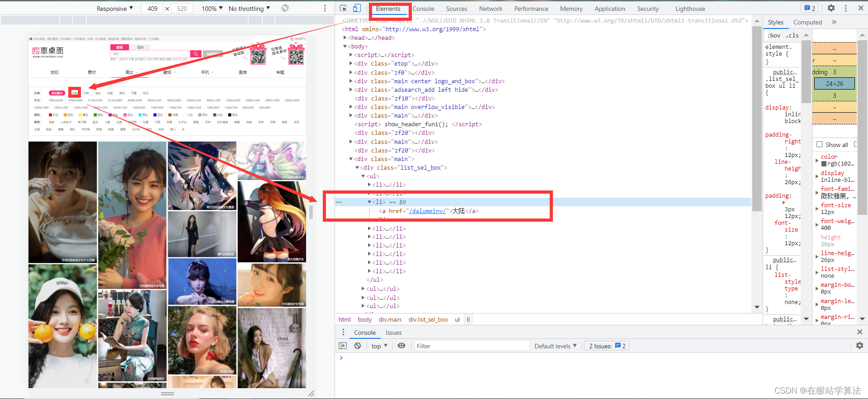Switch to the Console tab
The height and width of the screenshot is (399, 868).
click(423, 9)
